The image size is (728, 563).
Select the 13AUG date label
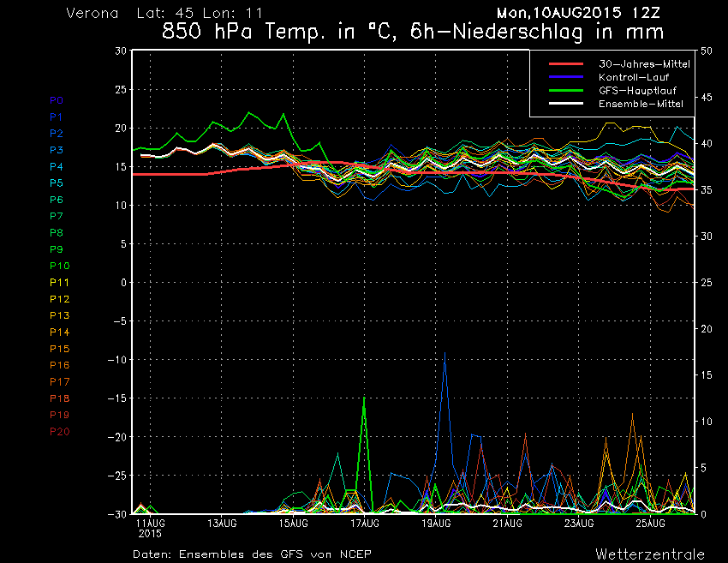pos(222,524)
